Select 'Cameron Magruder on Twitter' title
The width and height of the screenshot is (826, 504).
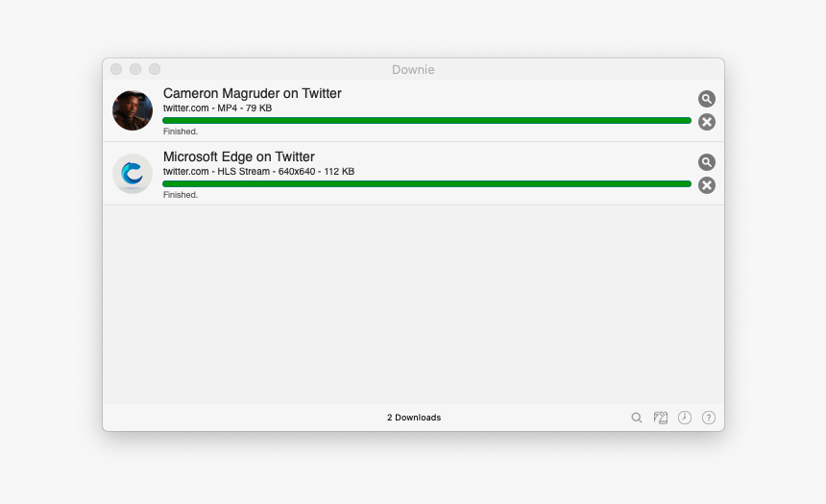[253, 93]
